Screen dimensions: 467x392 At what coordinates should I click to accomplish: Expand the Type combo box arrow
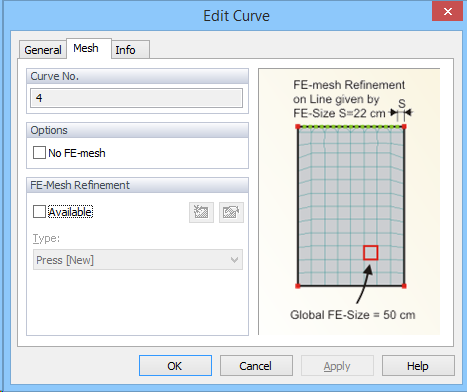tap(234, 260)
